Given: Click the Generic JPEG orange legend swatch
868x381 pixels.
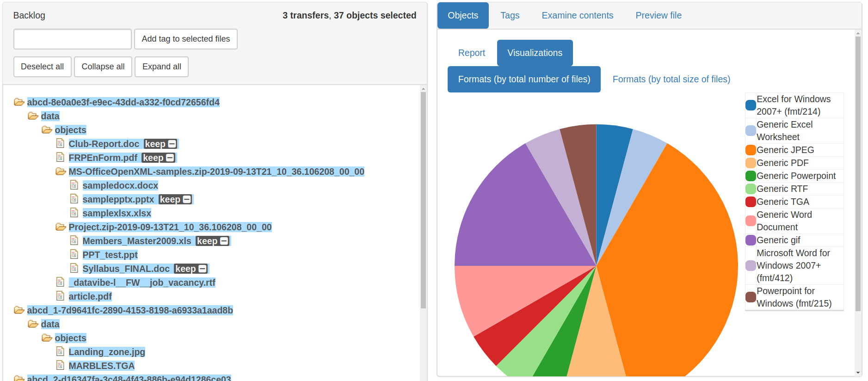Looking at the screenshot, I should tap(751, 150).
